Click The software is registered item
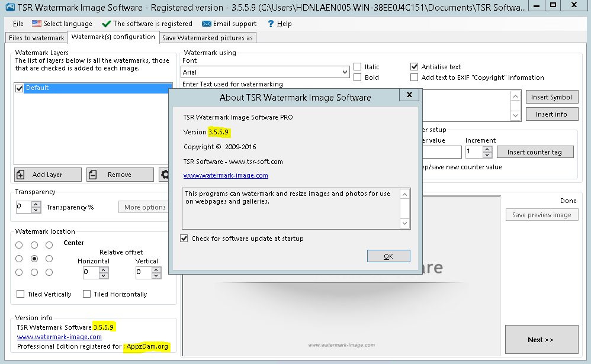591x364 pixels. (x=147, y=24)
